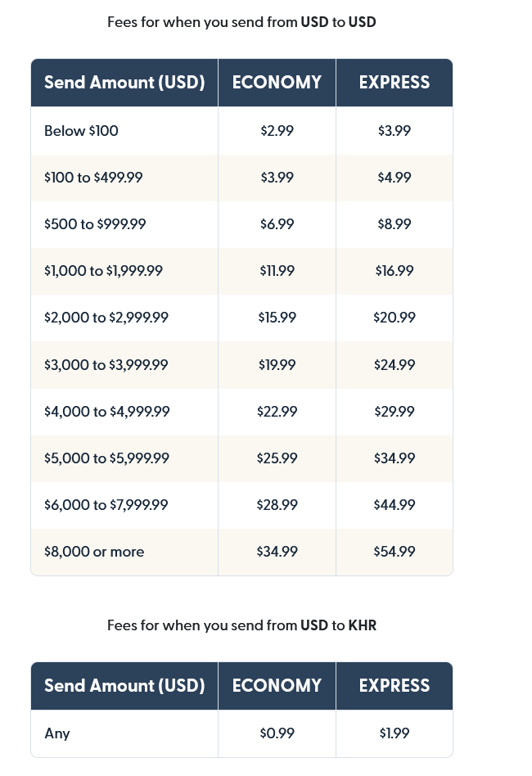Click the "$100 to $499.99" row label
The width and height of the screenshot is (532, 776).
click(x=93, y=178)
